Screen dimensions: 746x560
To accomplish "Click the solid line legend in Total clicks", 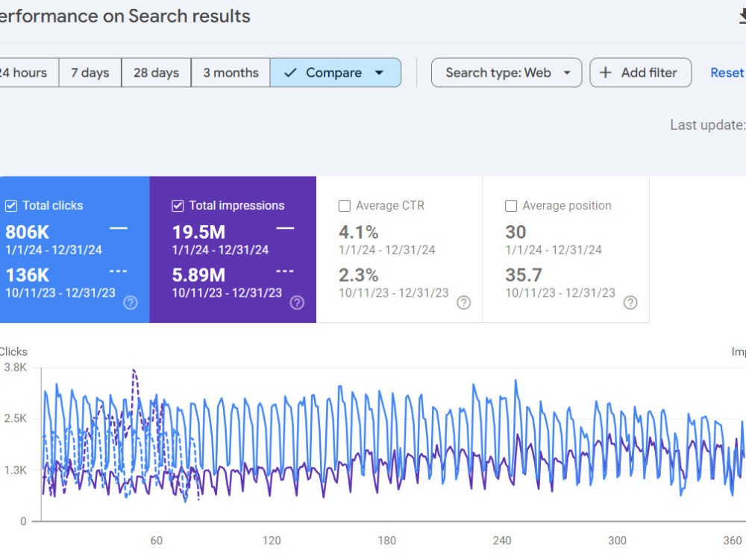I will click(x=119, y=229).
